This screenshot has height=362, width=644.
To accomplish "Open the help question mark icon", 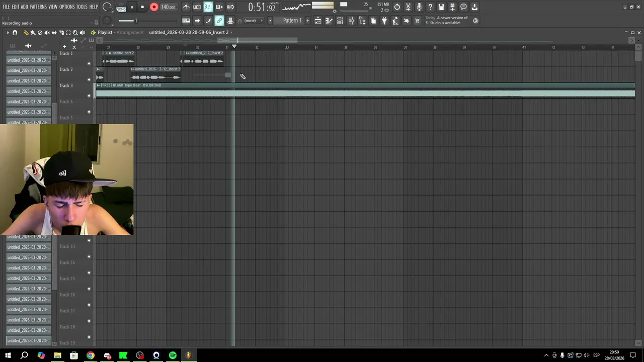I will click(x=430, y=7).
